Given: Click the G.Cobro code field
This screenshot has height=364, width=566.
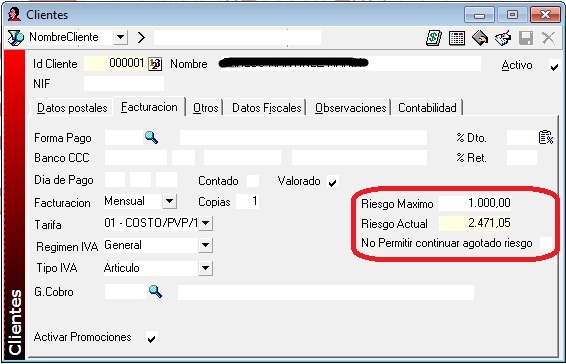Looking at the screenshot, I should pos(126,292).
